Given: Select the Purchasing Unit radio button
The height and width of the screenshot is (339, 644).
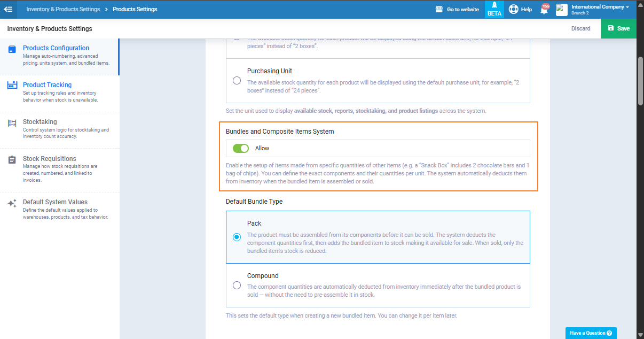Looking at the screenshot, I should tap(237, 81).
